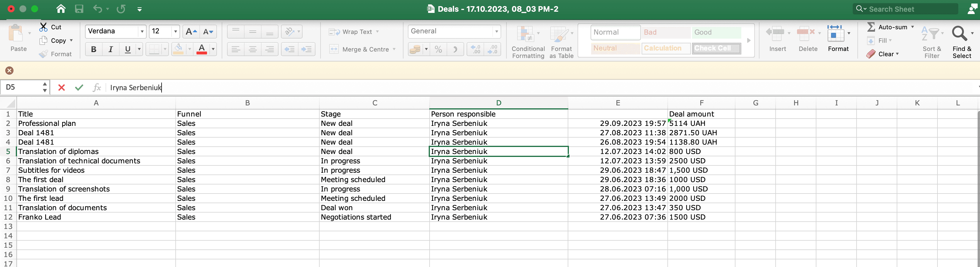Viewport: 980px width, 267px height.
Task: Open the General number format dropdown
Action: (496, 32)
